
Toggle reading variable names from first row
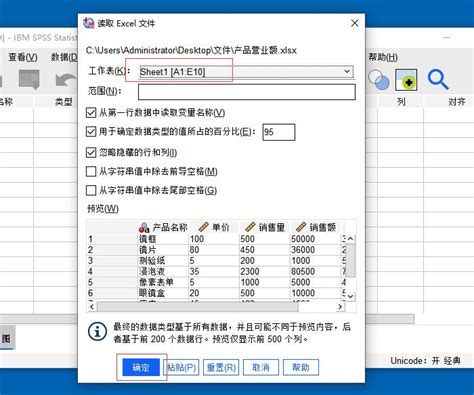click(x=91, y=113)
